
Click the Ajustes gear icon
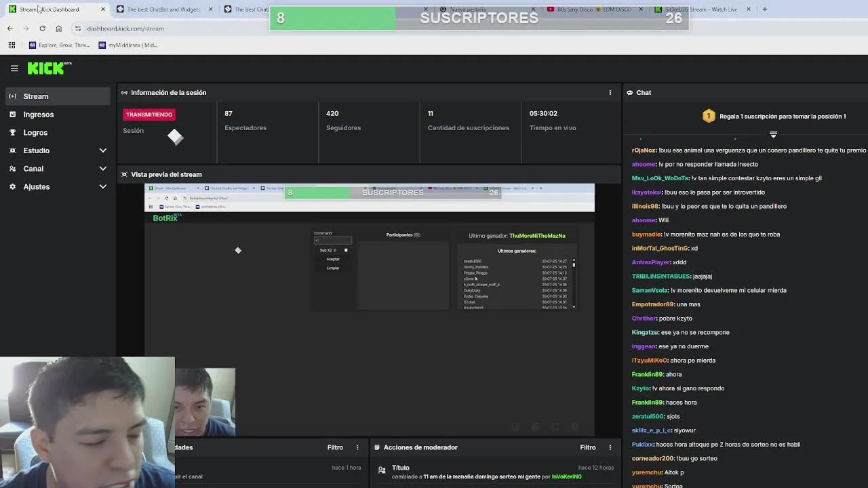pyautogui.click(x=12, y=187)
